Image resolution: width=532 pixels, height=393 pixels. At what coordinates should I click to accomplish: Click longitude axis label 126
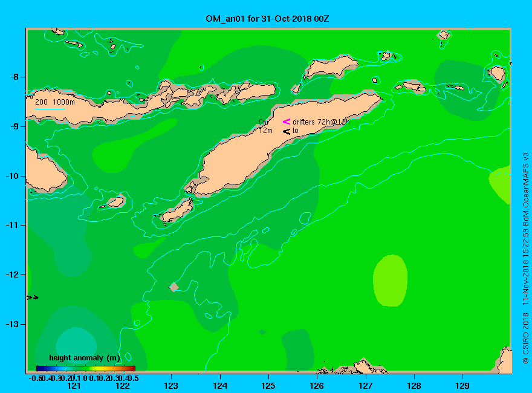(x=317, y=386)
